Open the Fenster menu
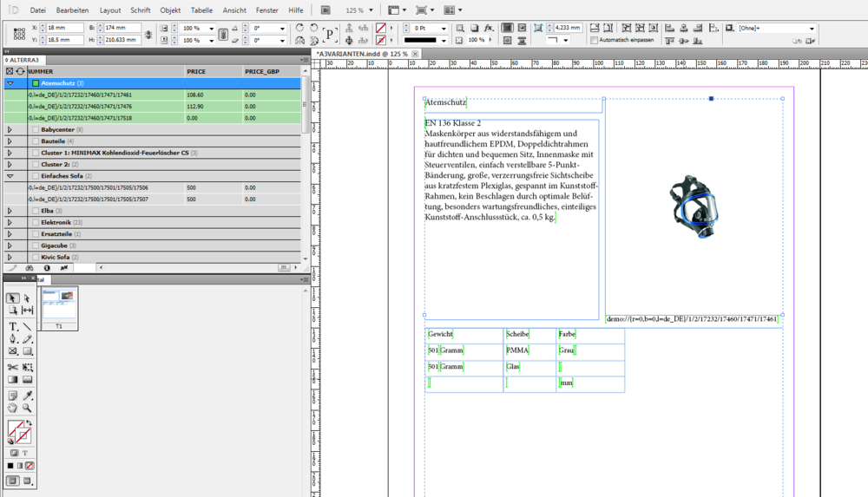Viewport: 868px width, 497px height. coord(267,10)
